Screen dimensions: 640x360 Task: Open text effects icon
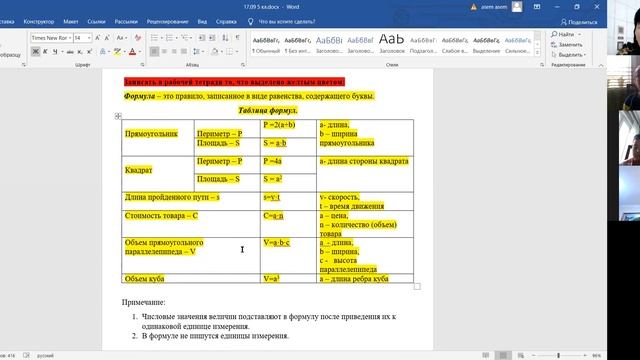pos(103,51)
